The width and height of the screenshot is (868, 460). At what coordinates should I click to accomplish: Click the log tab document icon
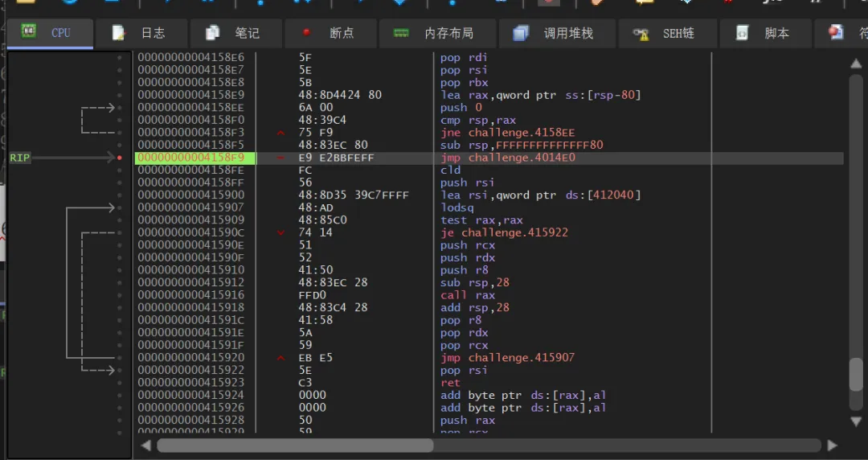118,33
